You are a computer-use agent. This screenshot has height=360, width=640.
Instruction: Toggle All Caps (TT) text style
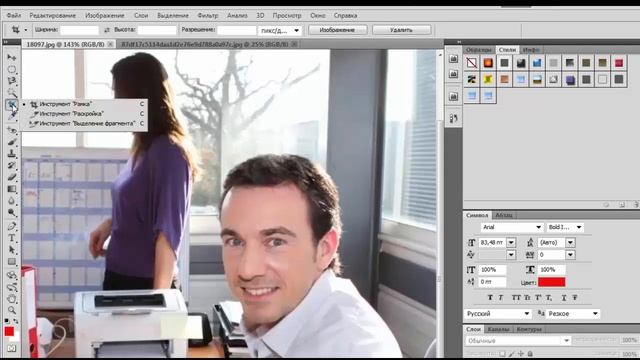(516, 298)
